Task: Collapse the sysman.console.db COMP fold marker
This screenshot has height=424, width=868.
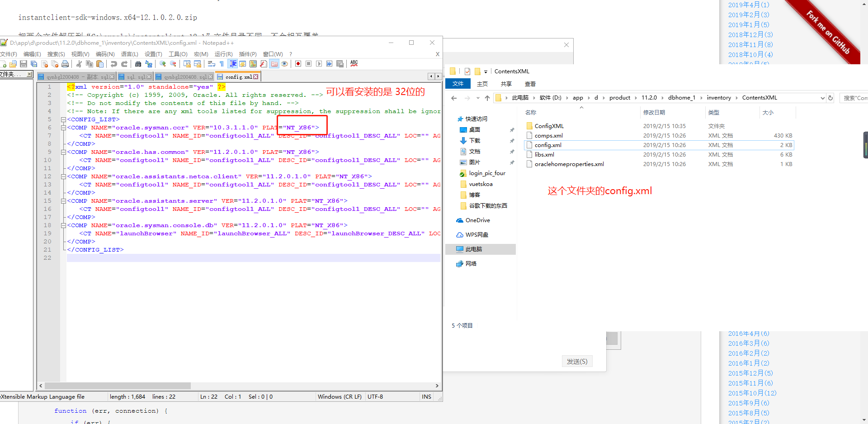Action: pyautogui.click(x=63, y=225)
